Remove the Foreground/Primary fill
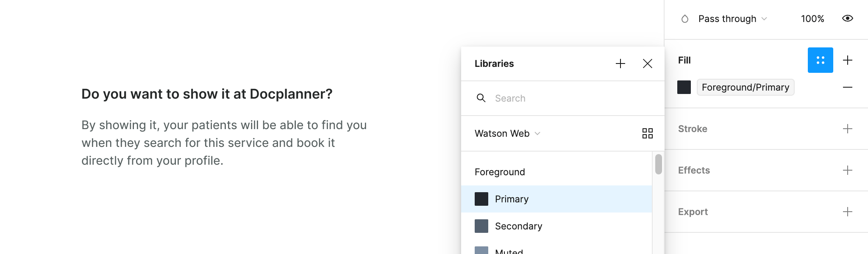This screenshot has width=868, height=254. point(848,87)
